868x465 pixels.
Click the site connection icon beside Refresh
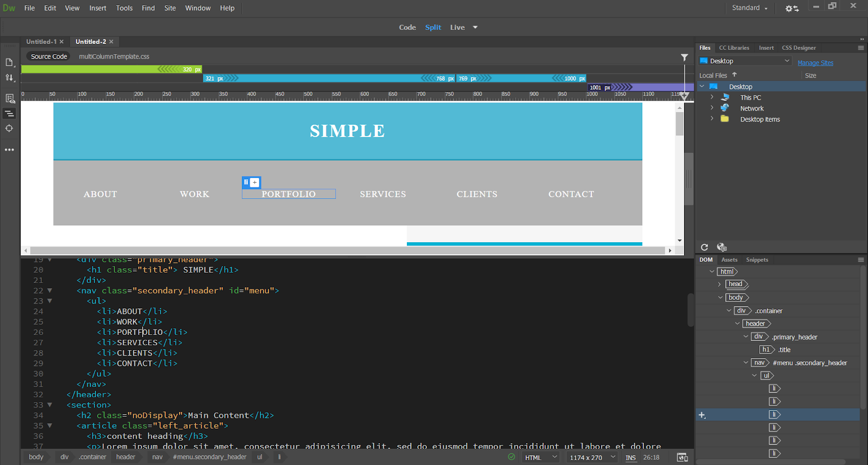pyautogui.click(x=722, y=247)
